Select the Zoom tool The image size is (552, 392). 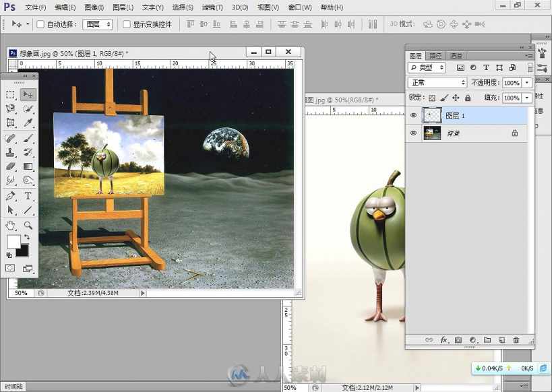click(x=28, y=225)
